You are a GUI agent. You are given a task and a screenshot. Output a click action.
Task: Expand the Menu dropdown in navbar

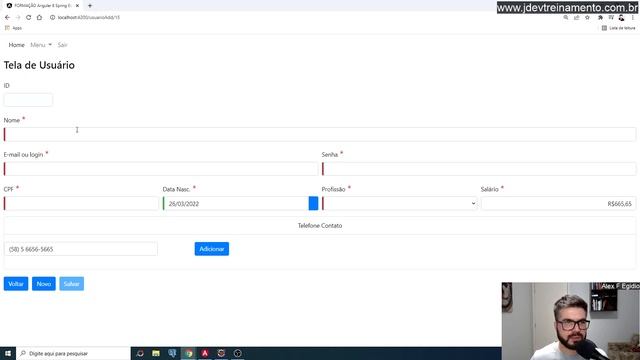tap(41, 45)
